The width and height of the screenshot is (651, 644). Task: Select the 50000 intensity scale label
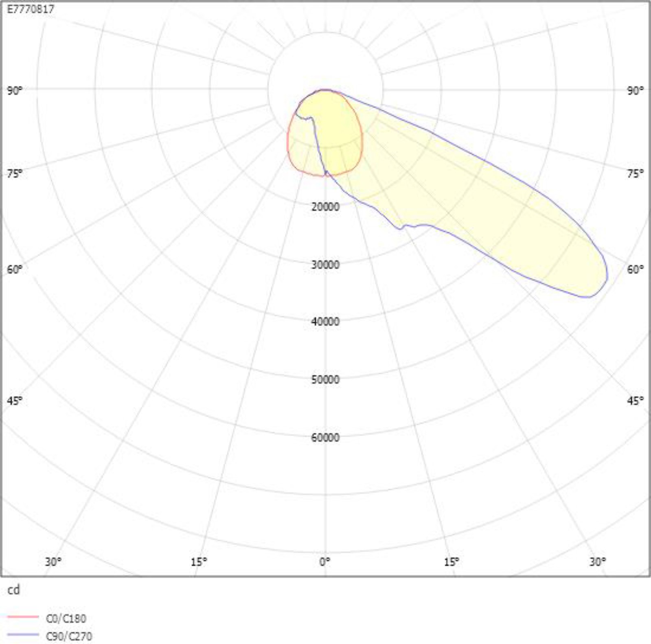coord(325,379)
